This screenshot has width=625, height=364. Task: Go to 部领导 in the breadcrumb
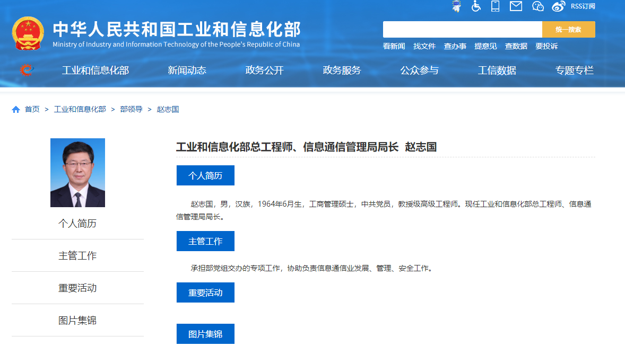[x=131, y=110]
